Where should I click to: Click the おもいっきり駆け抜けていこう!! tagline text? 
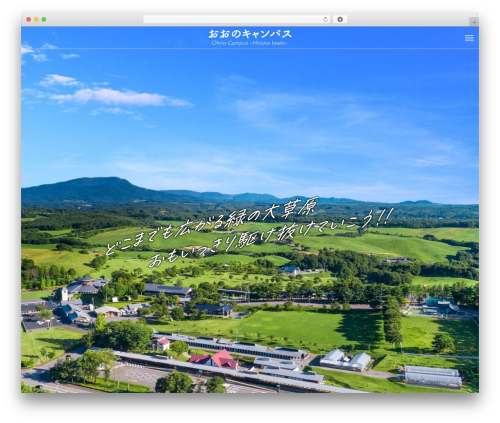pyautogui.click(x=271, y=237)
